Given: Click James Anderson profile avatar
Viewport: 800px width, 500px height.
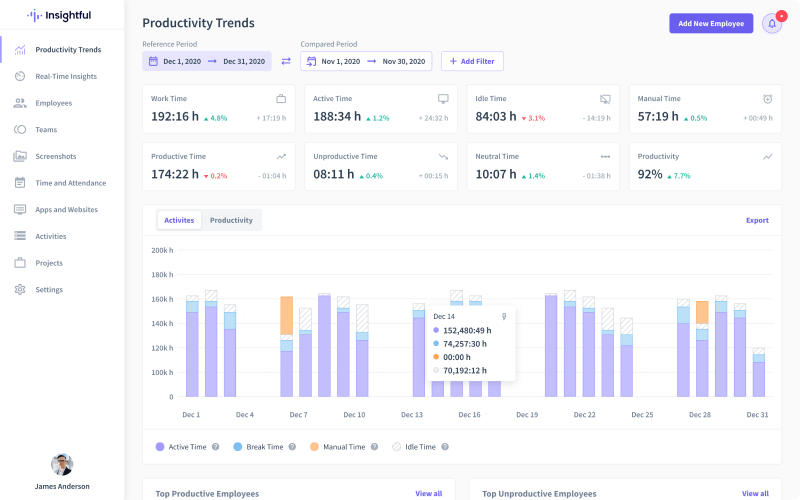Looking at the screenshot, I should click(x=62, y=464).
